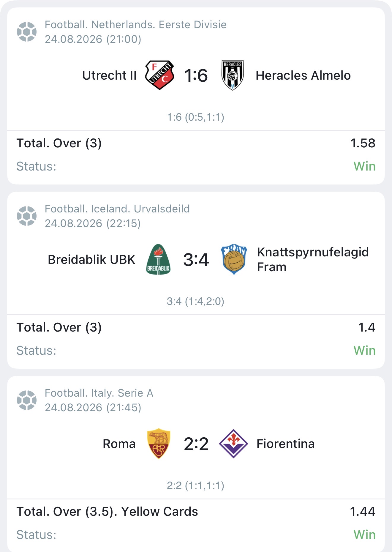Open the Football. Italy. Serie A heading

[99, 393]
